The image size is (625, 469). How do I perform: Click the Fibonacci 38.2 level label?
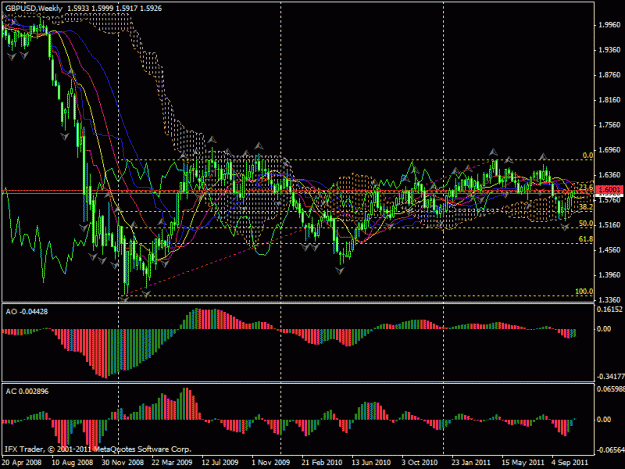(x=586, y=207)
